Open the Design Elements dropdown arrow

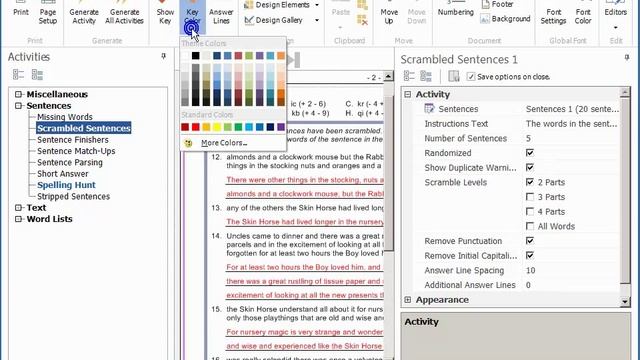317,5
